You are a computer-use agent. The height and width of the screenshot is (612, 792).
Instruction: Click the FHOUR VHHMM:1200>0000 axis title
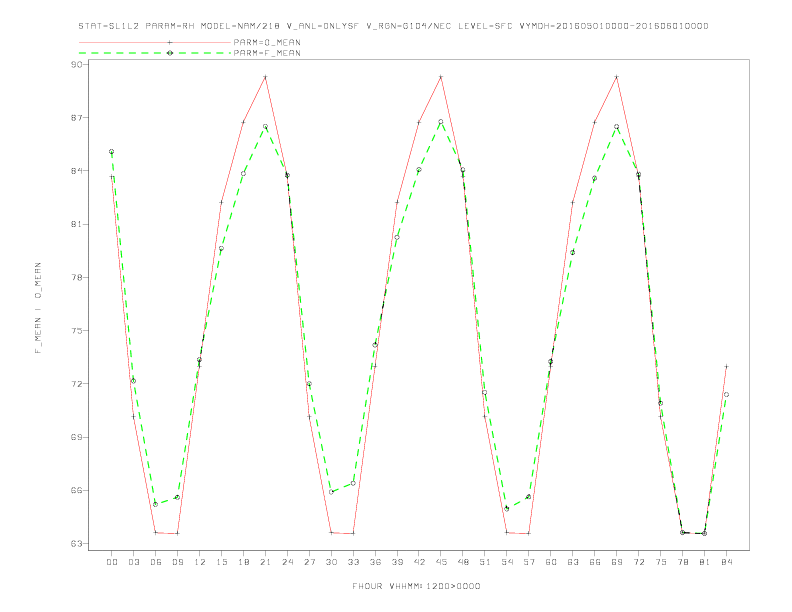pyautogui.click(x=416, y=586)
